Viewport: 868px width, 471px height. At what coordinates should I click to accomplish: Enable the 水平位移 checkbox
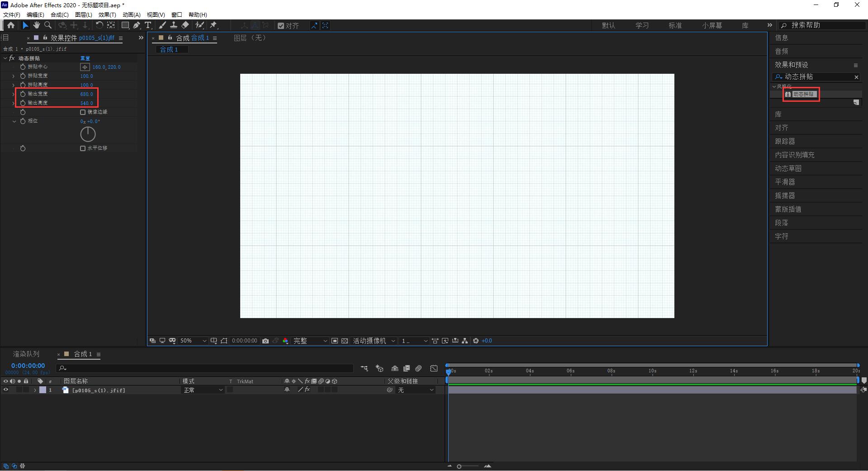[x=83, y=148]
